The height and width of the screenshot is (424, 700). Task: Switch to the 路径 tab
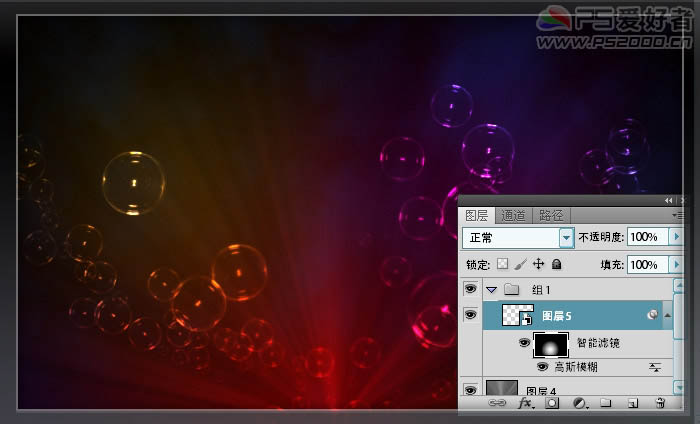pos(550,214)
